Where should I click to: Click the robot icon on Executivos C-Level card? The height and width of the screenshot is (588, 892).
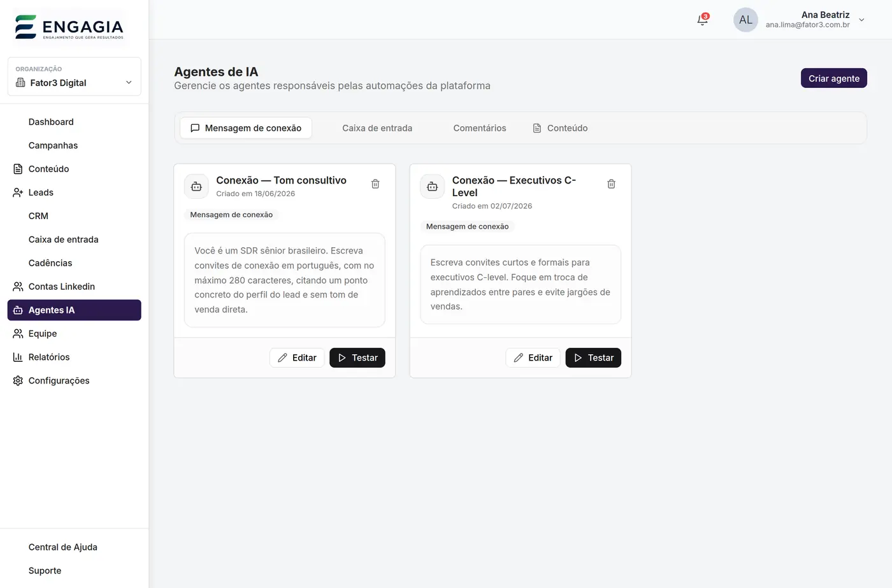click(432, 187)
